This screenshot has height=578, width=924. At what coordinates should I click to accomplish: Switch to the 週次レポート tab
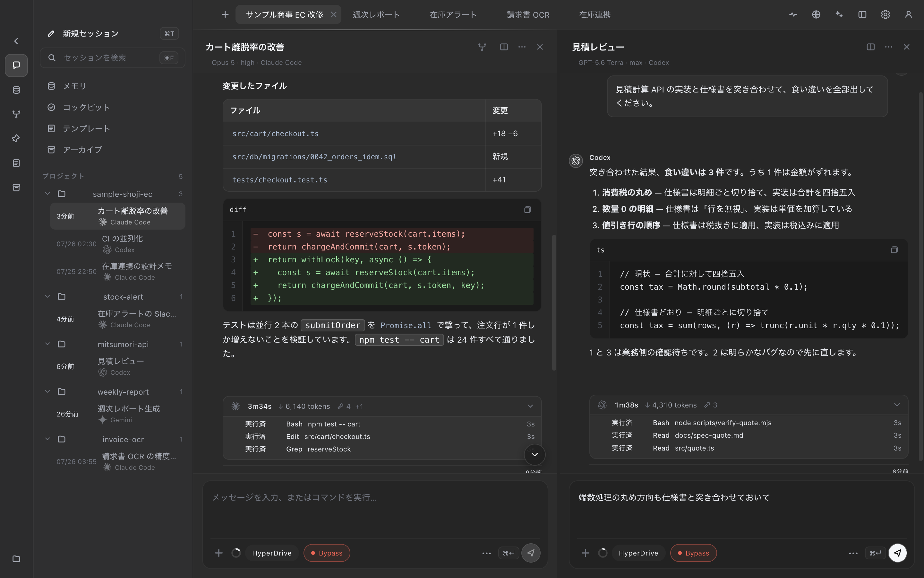pyautogui.click(x=376, y=14)
